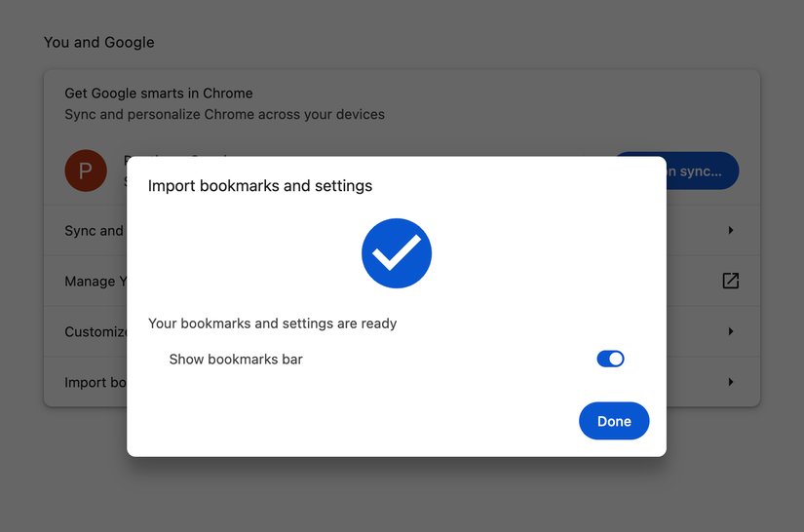The height and width of the screenshot is (532, 804).
Task: Toggle the Show bookmarks bar switch
Action: point(610,359)
